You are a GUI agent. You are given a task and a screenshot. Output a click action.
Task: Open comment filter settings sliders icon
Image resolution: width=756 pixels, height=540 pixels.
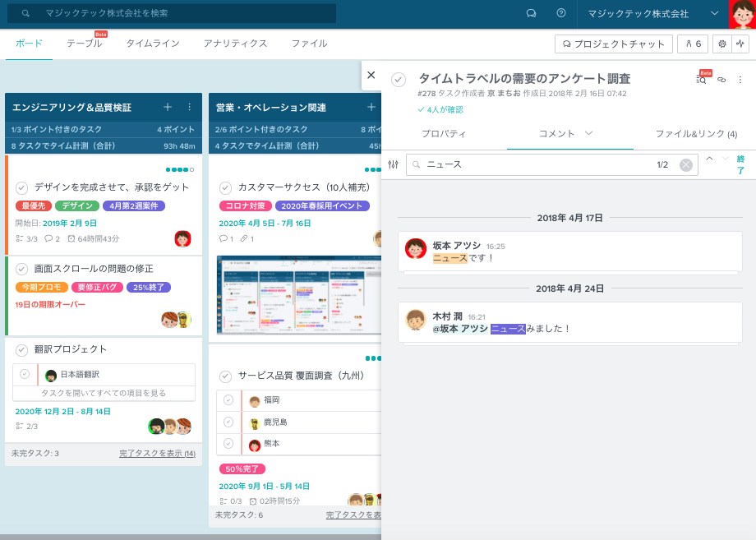click(393, 164)
